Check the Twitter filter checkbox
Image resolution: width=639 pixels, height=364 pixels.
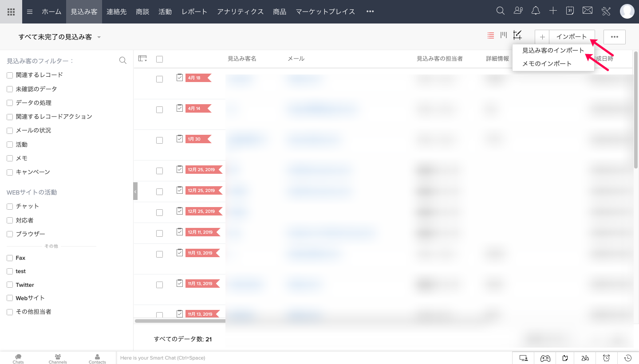[10, 285]
